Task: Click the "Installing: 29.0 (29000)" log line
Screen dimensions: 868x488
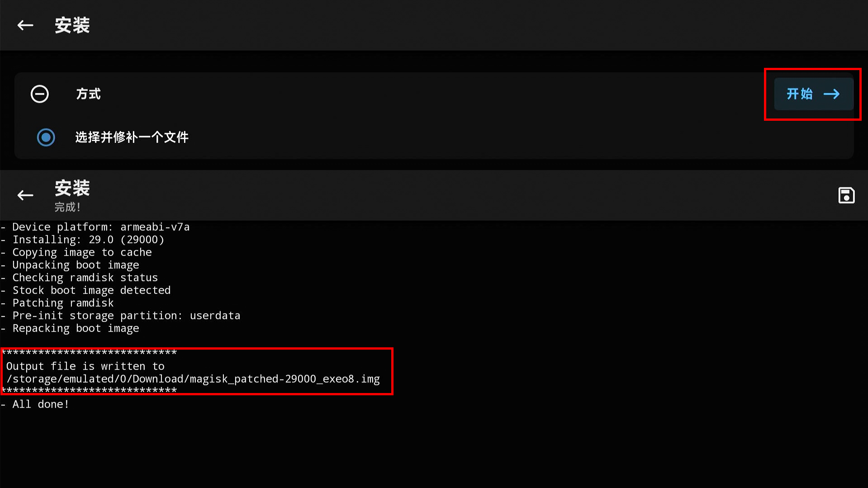Action: (x=88, y=240)
